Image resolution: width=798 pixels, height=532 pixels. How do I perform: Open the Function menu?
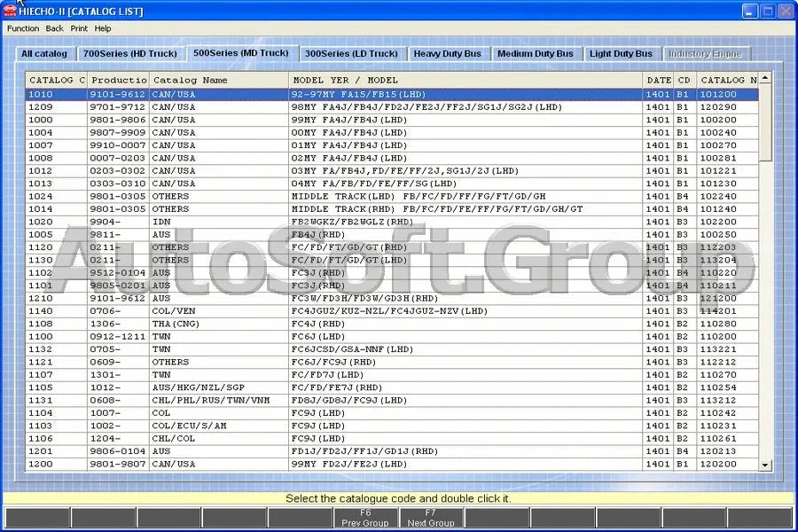point(22,27)
